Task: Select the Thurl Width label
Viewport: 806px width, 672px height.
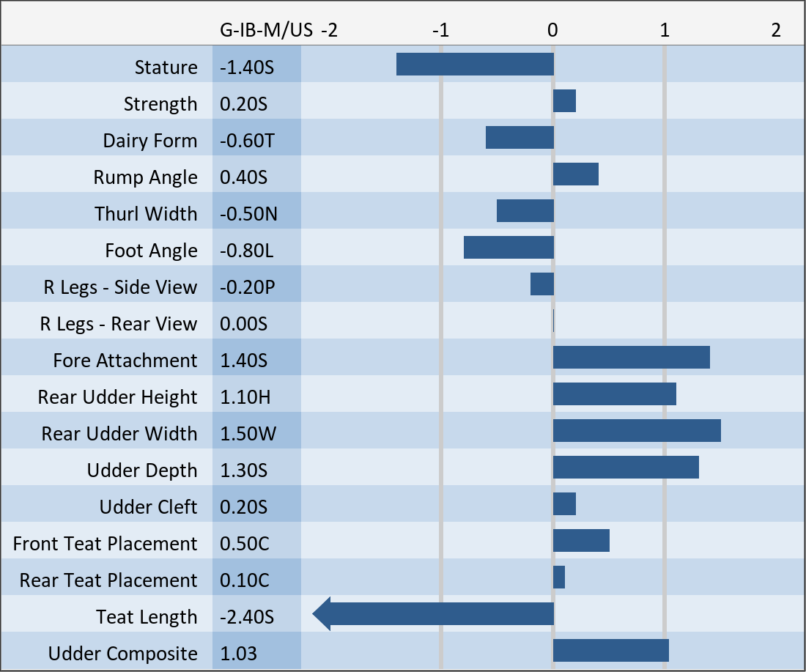Action: [146, 214]
